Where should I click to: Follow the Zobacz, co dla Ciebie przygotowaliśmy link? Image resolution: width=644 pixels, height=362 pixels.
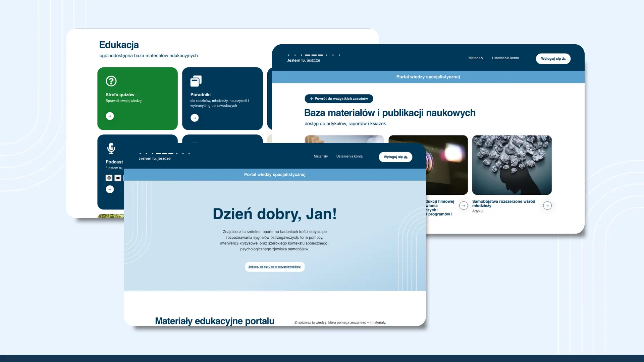click(x=275, y=267)
